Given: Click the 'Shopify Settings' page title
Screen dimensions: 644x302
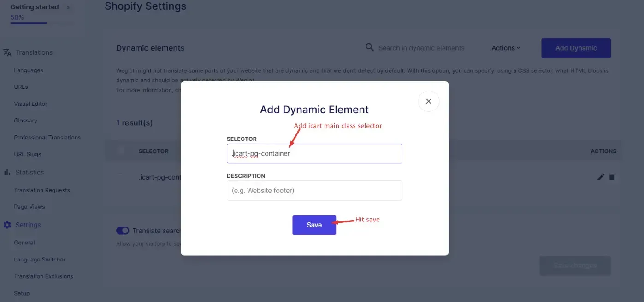Looking at the screenshot, I should tap(145, 6).
